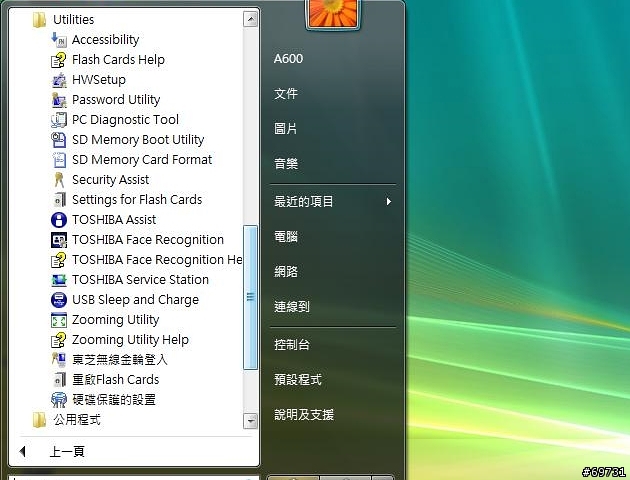Viewport: 630px width, 480px height.
Task: Click the user account flower picture
Action: 332,13
